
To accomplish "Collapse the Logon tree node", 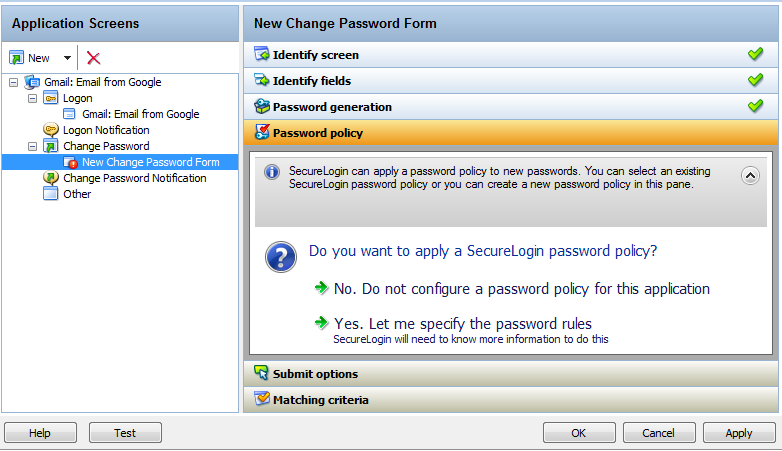I will pos(32,98).
